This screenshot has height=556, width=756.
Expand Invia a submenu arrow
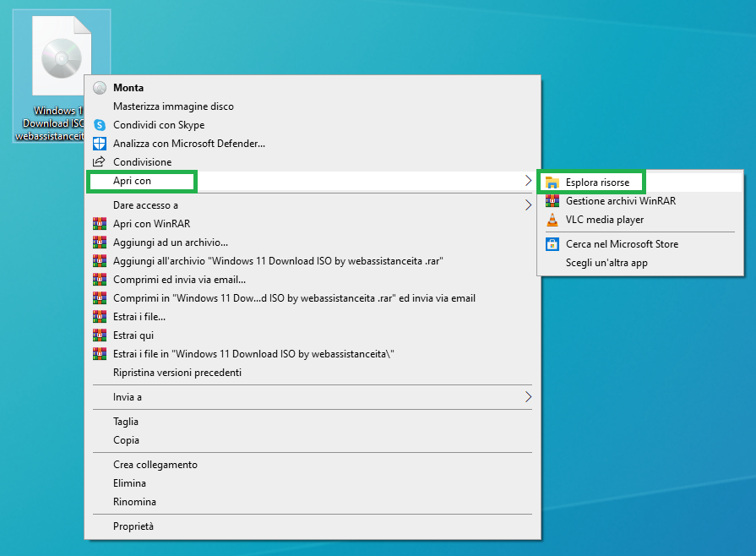(528, 397)
